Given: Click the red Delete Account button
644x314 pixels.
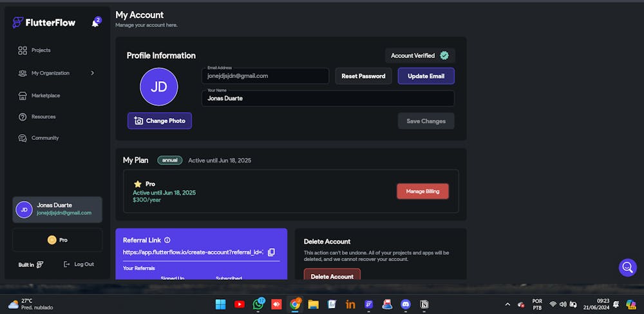Looking at the screenshot, I should pyautogui.click(x=332, y=276).
